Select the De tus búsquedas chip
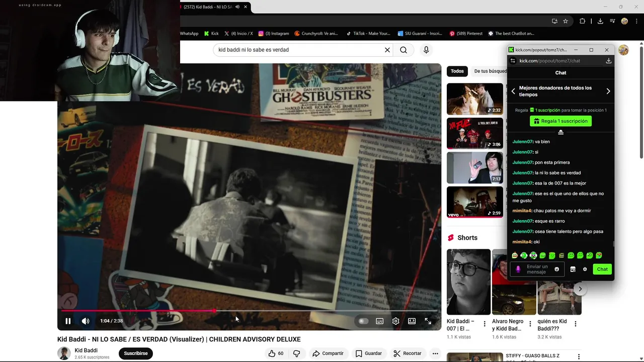This screenshot has width=644, height=362. (490, 71)
